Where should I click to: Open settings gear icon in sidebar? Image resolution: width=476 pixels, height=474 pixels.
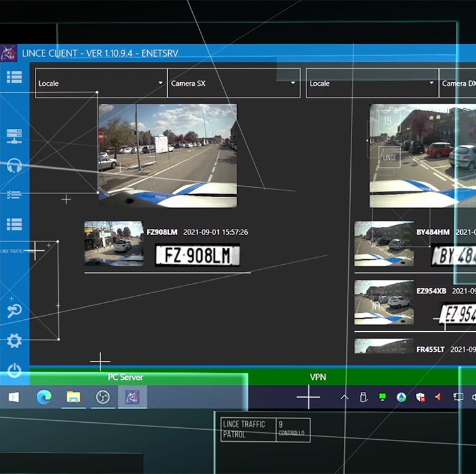coord(15,341)
